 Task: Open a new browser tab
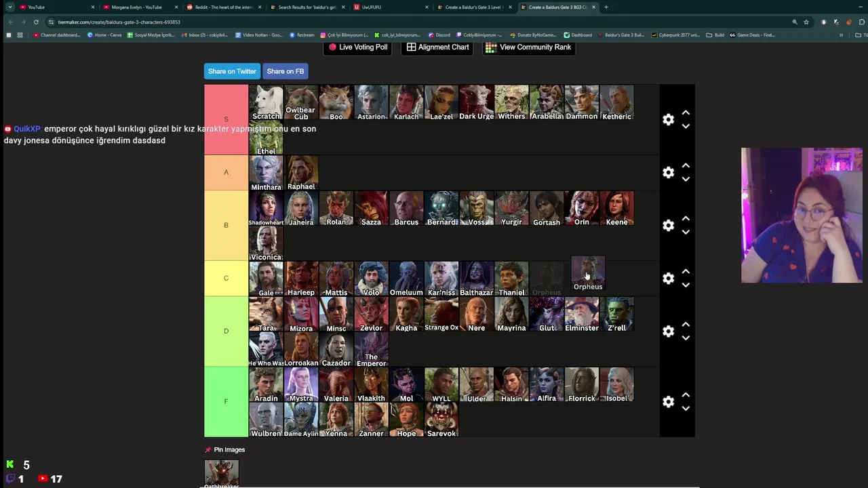coord(606,7)
